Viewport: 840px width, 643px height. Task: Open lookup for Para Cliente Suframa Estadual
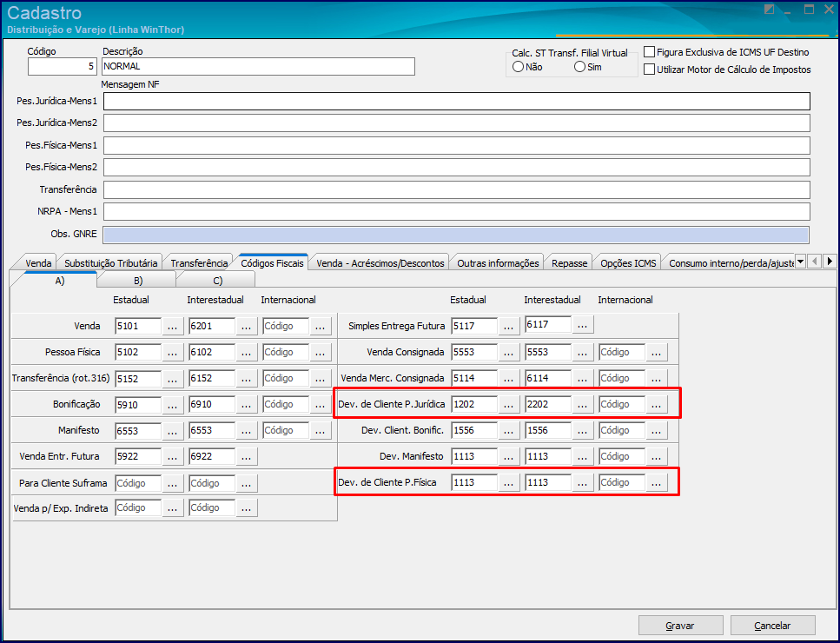click(172, 483)
